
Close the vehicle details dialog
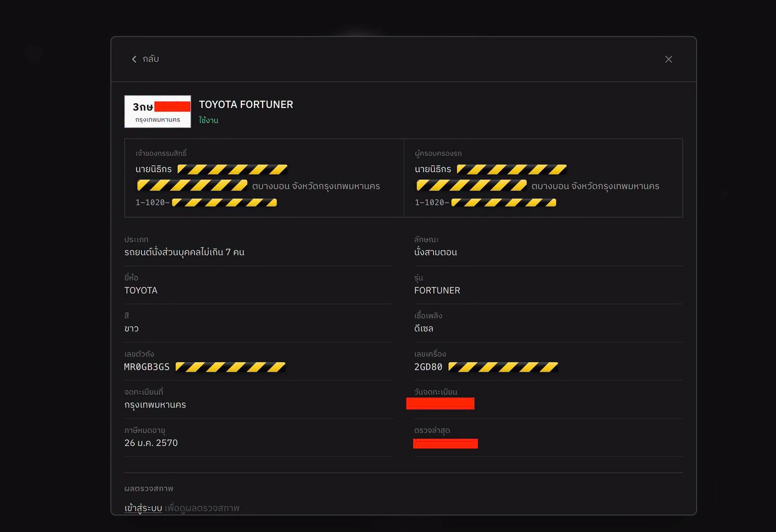click(668, 59)
